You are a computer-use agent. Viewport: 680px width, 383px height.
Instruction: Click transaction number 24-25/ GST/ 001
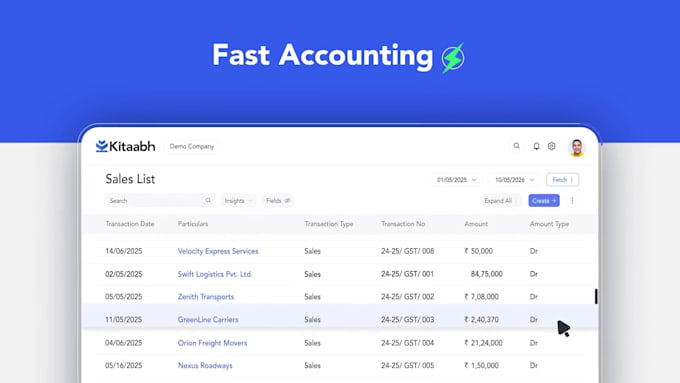[407, 274]
